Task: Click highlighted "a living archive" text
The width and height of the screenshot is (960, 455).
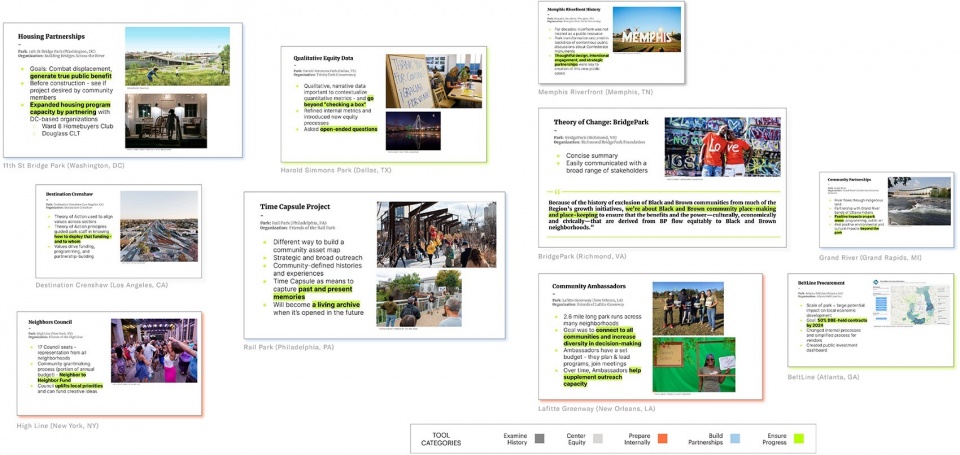Action: (x=336, y=304)
